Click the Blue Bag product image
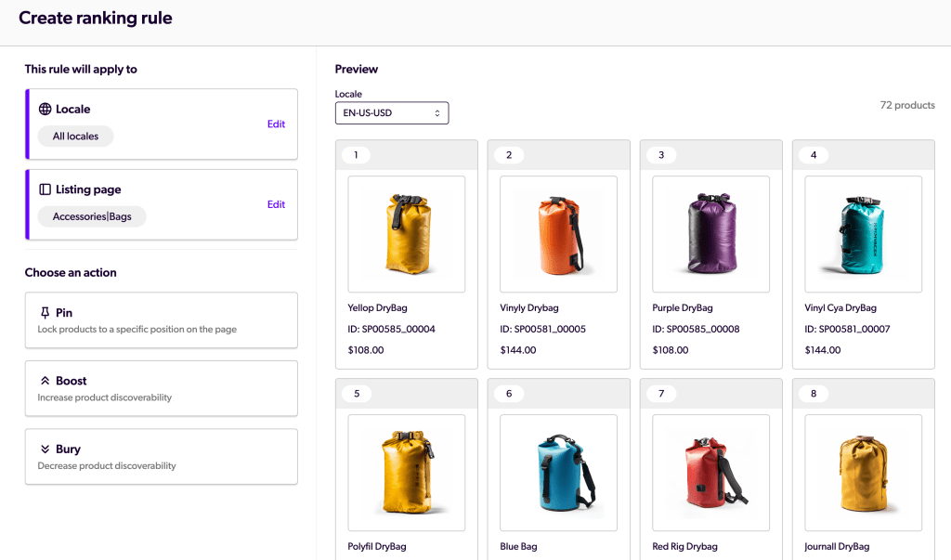 click(x=558, y=472)
